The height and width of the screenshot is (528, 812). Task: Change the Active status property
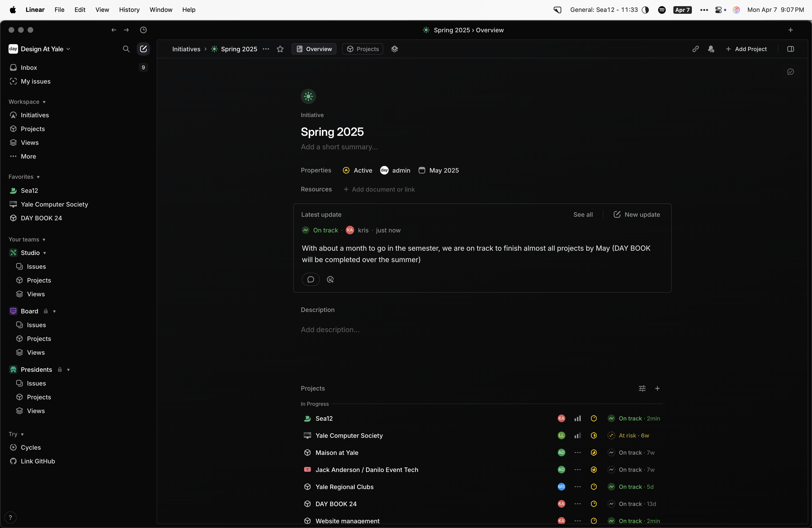[357, 170]
